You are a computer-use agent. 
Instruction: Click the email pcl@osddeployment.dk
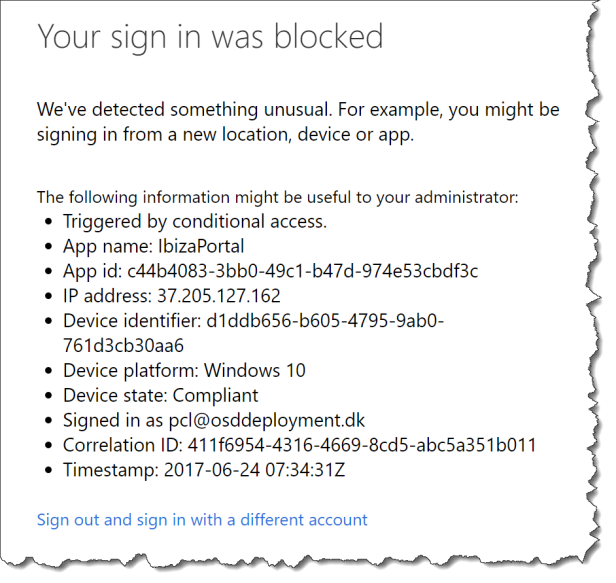click(267, 420)
